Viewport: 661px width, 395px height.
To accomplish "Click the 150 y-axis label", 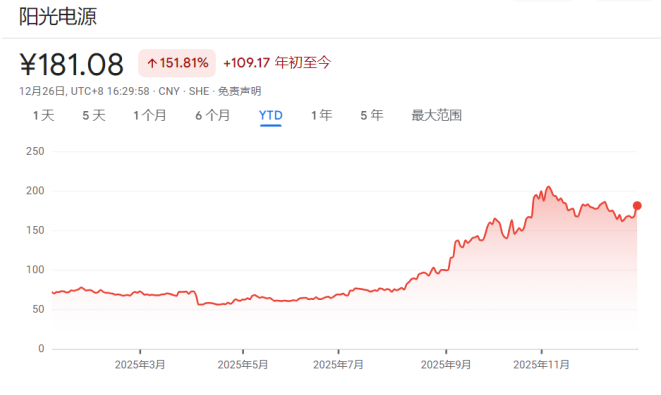I will [x=35, y=230].
